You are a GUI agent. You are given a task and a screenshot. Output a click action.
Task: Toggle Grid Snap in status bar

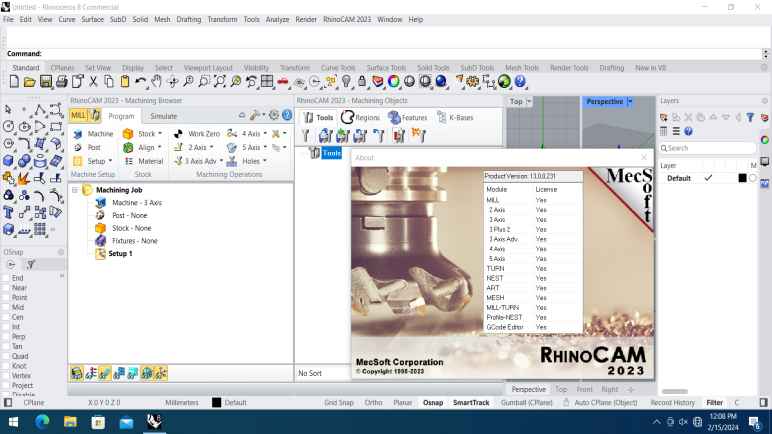pyautogui.click(x=338, y=402)
